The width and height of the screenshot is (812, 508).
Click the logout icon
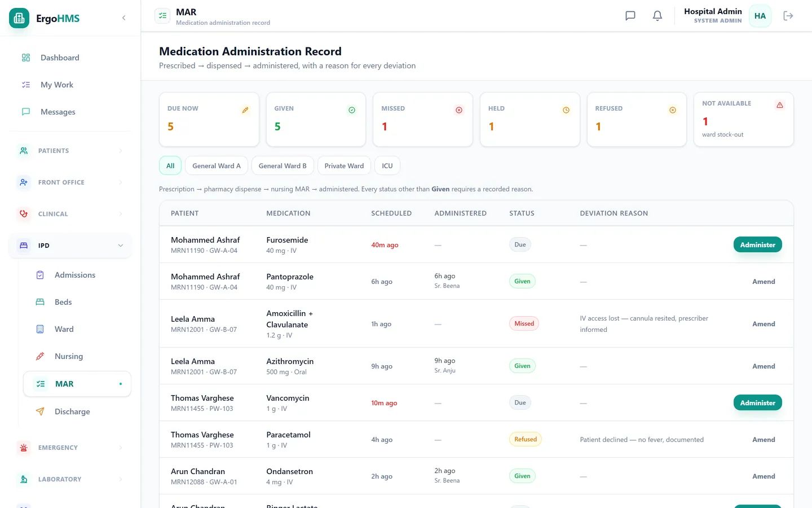[788, 16]
